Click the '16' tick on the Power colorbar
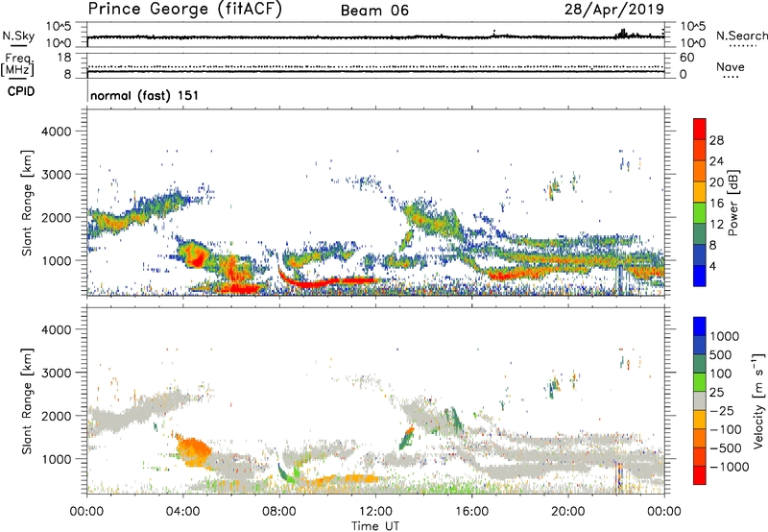 coord(716,204)
